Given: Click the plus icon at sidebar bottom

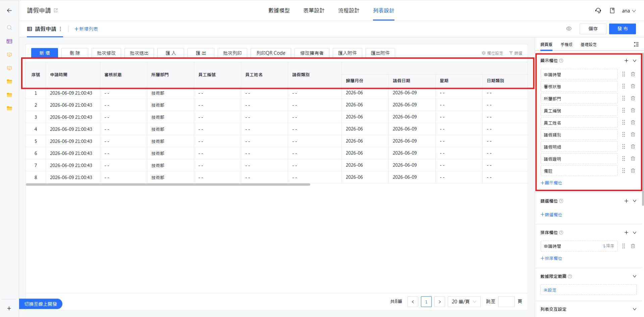Looking at the screenshot, I should pyautogui.click(x=9, y=308).
